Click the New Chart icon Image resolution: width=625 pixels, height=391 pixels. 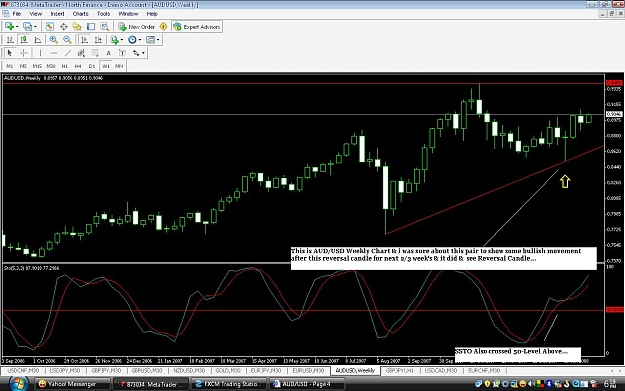(x=9, y=27)
